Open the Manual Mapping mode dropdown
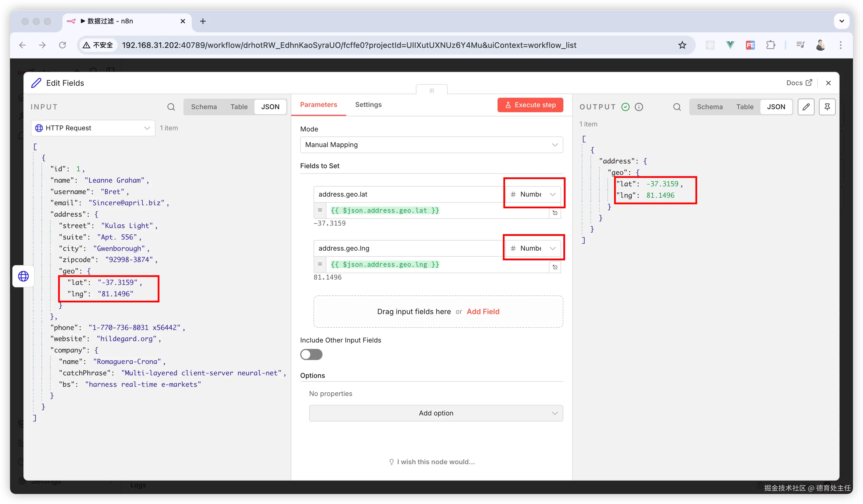 (431, 145)
